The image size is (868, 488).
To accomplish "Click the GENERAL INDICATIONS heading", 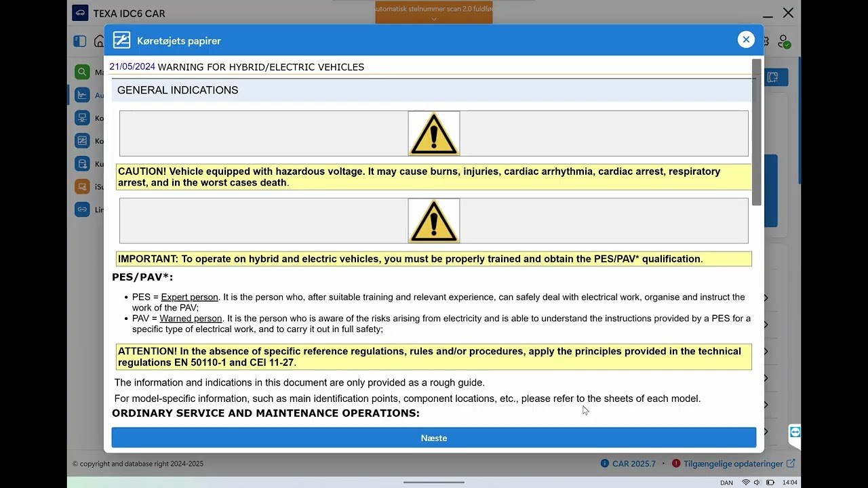I will coord(178,90).
